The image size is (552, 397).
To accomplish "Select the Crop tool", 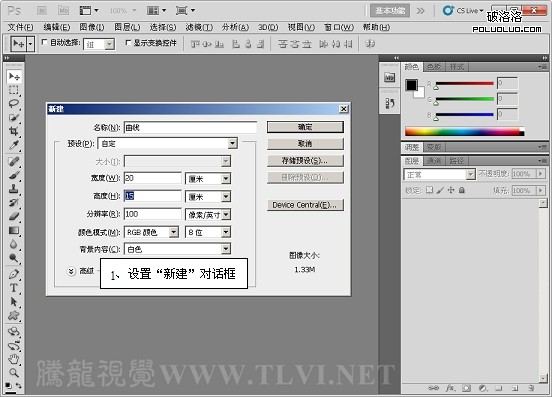I will point(14,131).
